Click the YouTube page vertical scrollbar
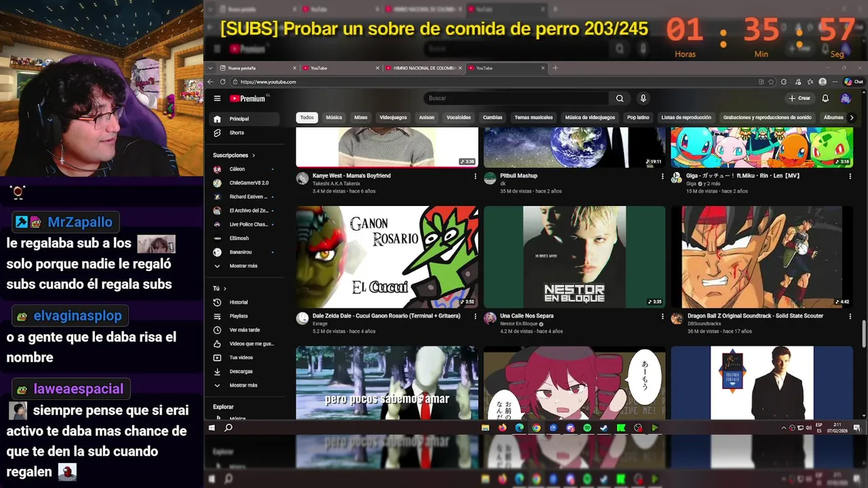The height and width of the screenshot is (488, 868). tap(863, 335)
